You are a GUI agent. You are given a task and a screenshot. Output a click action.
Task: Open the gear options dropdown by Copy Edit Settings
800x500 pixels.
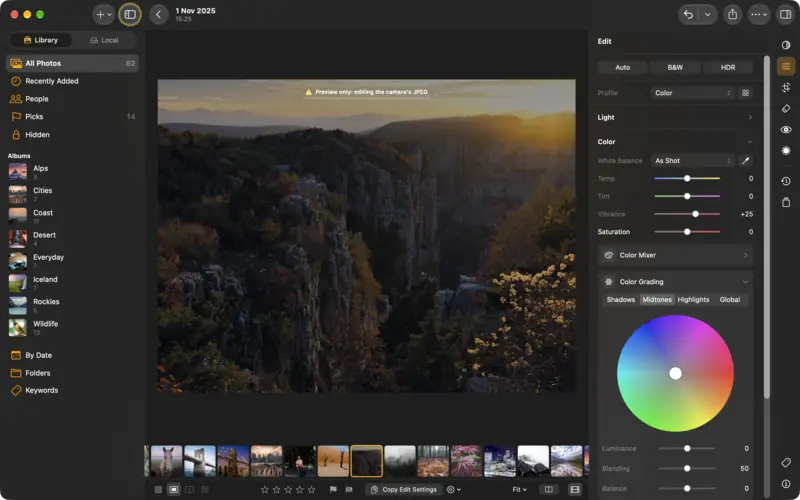[x=454, y=490]
